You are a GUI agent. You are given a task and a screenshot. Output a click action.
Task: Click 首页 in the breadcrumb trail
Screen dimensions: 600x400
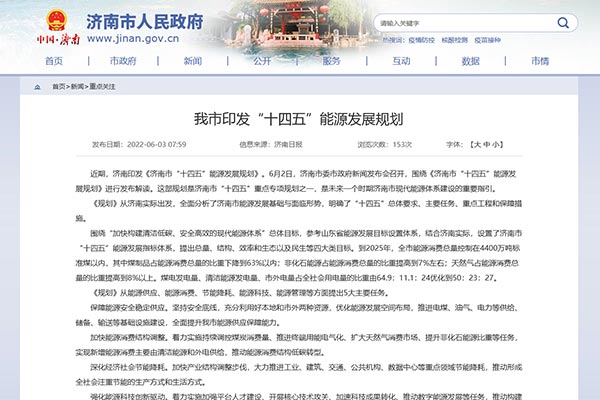(x=58, y=87)
